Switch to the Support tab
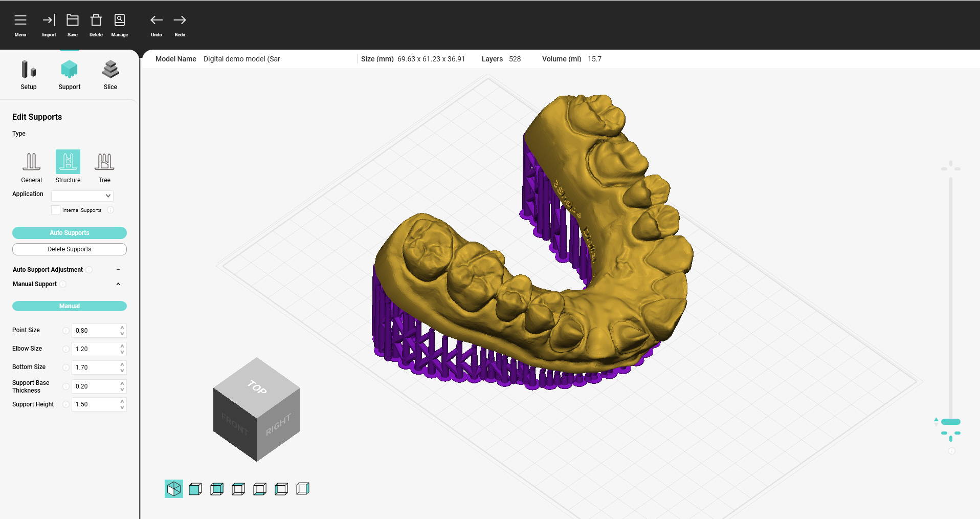The width and height of the screenshot is (980, 519). click(70, 75)
